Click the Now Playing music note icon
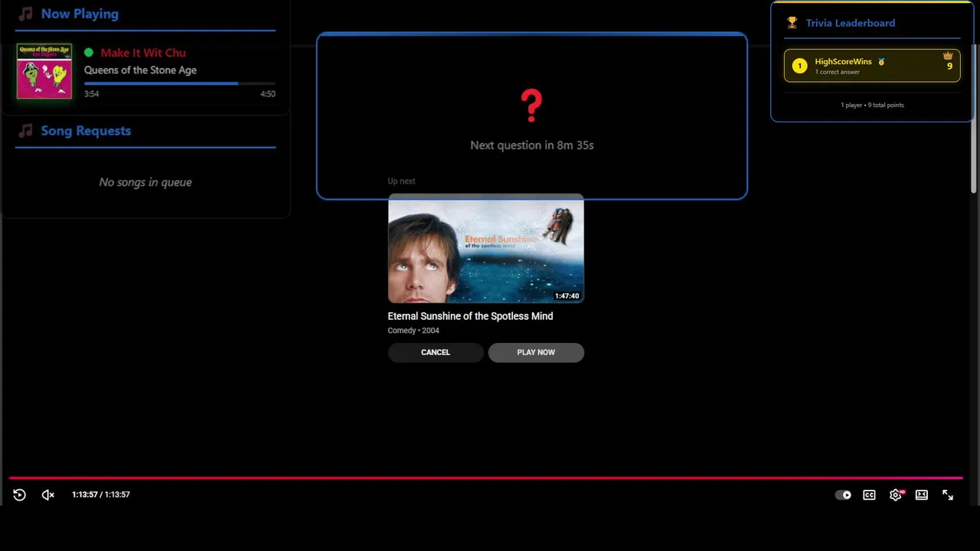The image size is (980, 551). pyautogui.click(x=26, y=14)
